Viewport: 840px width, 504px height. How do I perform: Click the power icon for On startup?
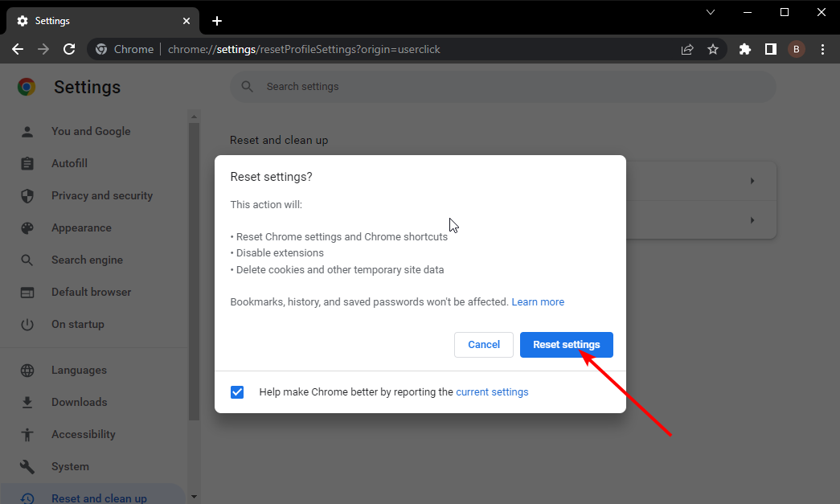coord(27,324)
